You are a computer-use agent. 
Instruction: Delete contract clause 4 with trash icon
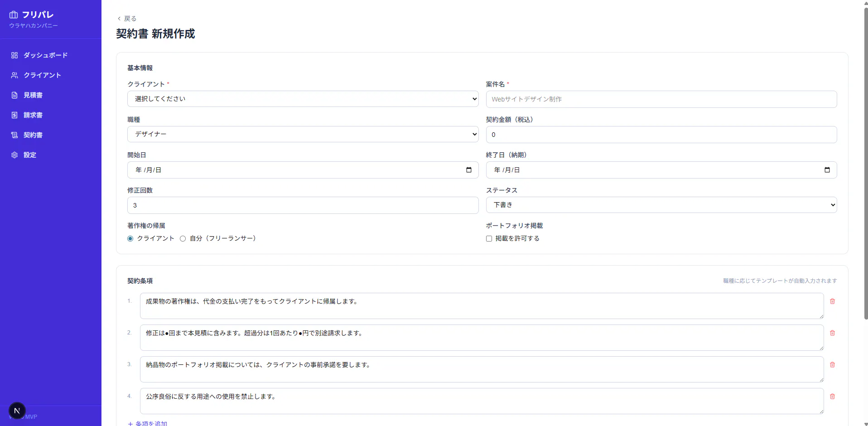(832, 397)
